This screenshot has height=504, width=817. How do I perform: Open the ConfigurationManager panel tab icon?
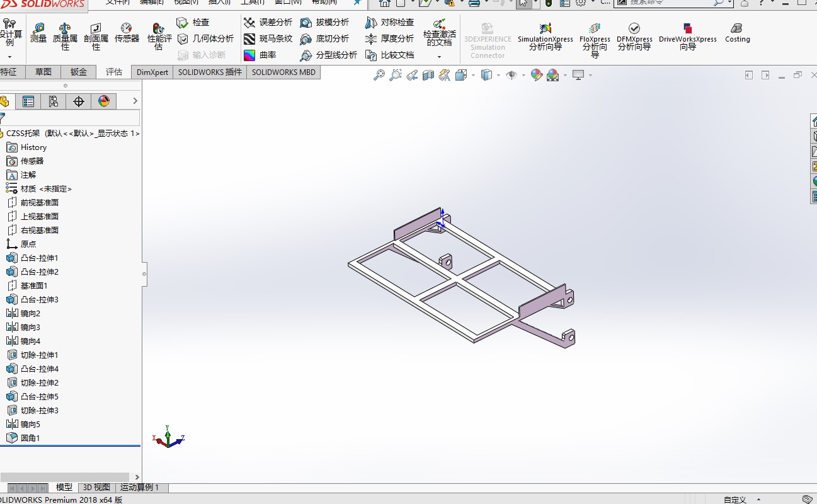pos(54,101)
